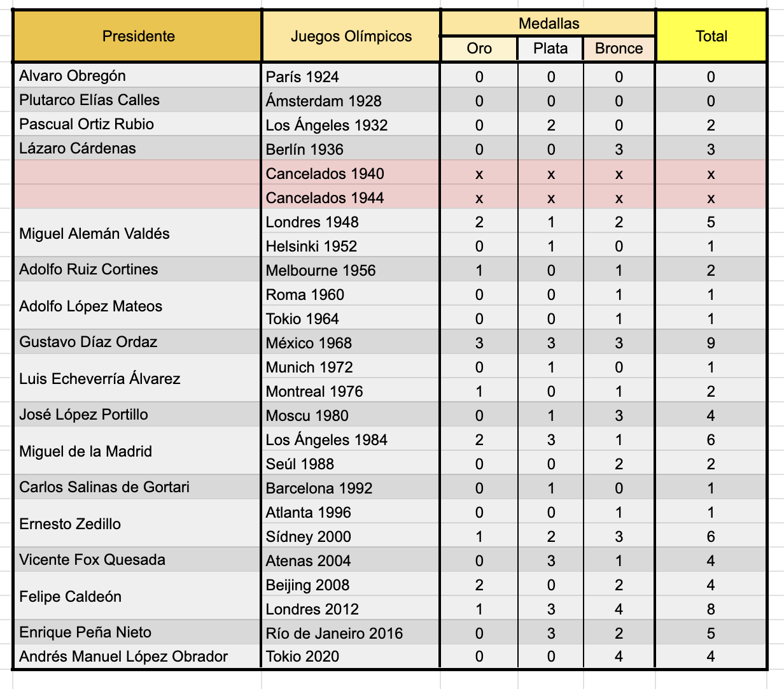Viewport: 784px width, 689px height.
Task: Click the Andrés Manuel López Obrador cell
Action: [x=137, y=656]
